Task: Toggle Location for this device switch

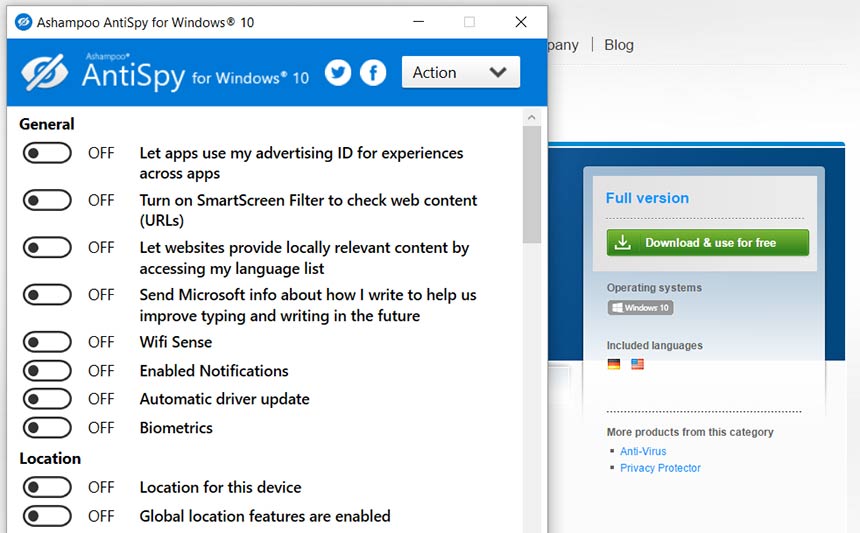Action: (x=47, y=487)
